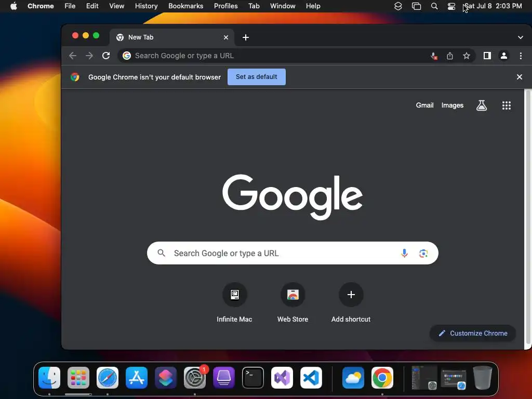Viewport: 532px width, 399px height.
Task: Open Visual Studio Code from the Dock
Action: coord(311,378)
